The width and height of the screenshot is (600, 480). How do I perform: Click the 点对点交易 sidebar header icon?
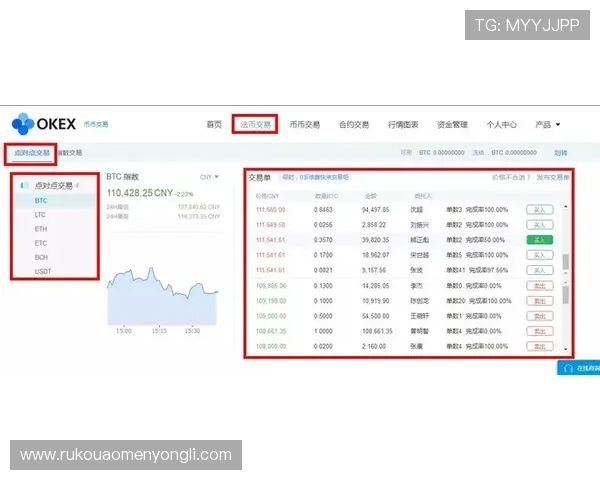pos(24,185)
